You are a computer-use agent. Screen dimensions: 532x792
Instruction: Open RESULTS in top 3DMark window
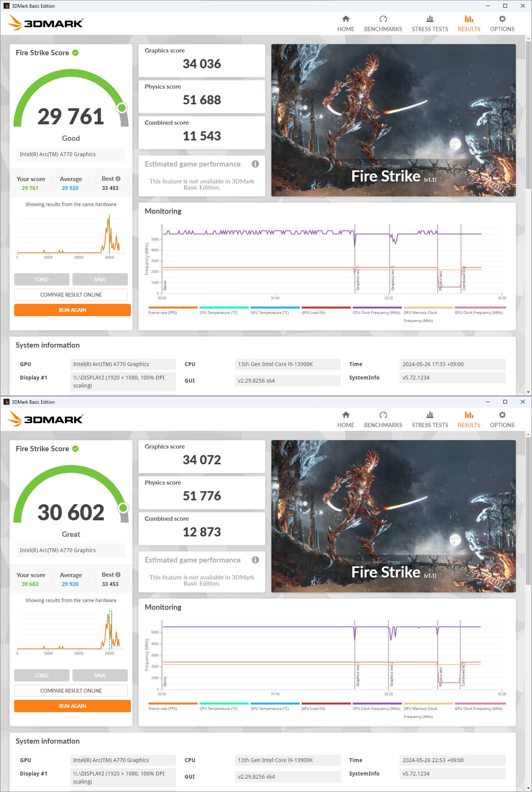(469, 23)
